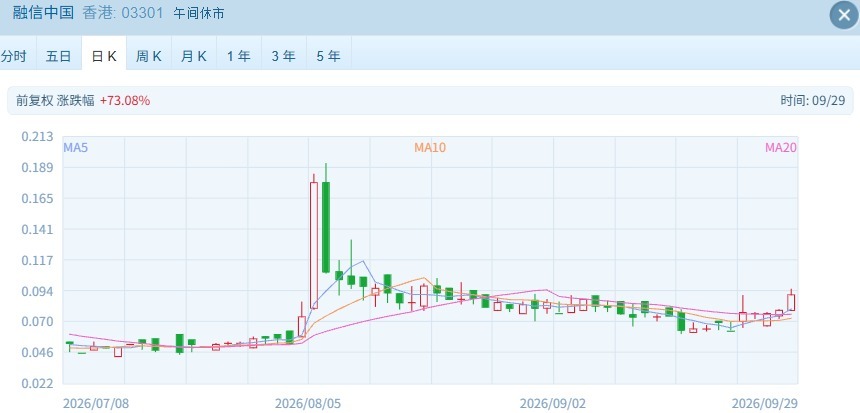Select the 日K tab
Screen dimensions: 860x413
click(x=104, y=56)
